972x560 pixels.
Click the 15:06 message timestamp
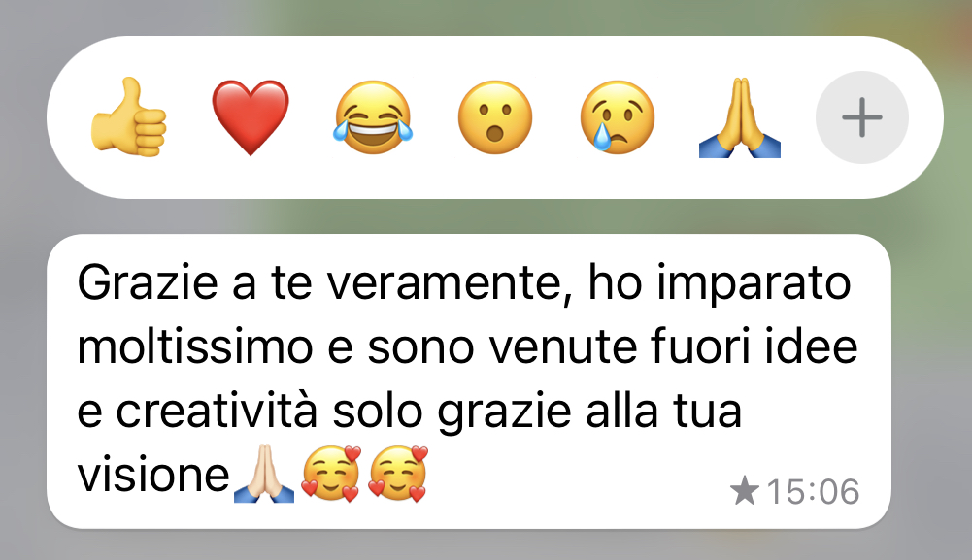[813, 492]
